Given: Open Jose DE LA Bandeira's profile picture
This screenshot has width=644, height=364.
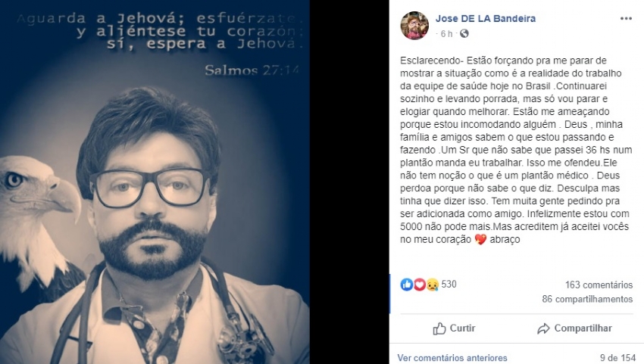Looking at the screenshot, I should 414,26.
